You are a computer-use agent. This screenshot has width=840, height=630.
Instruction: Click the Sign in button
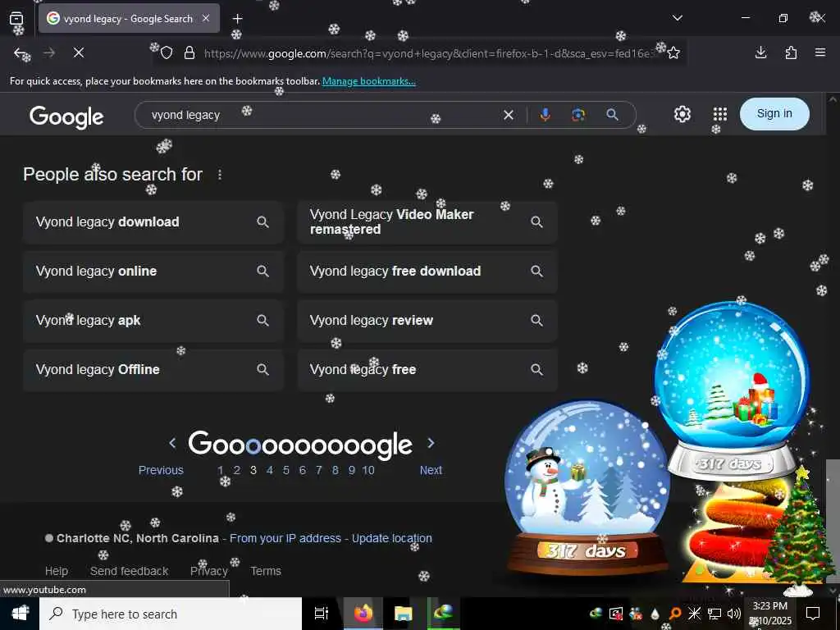(774, 113)
